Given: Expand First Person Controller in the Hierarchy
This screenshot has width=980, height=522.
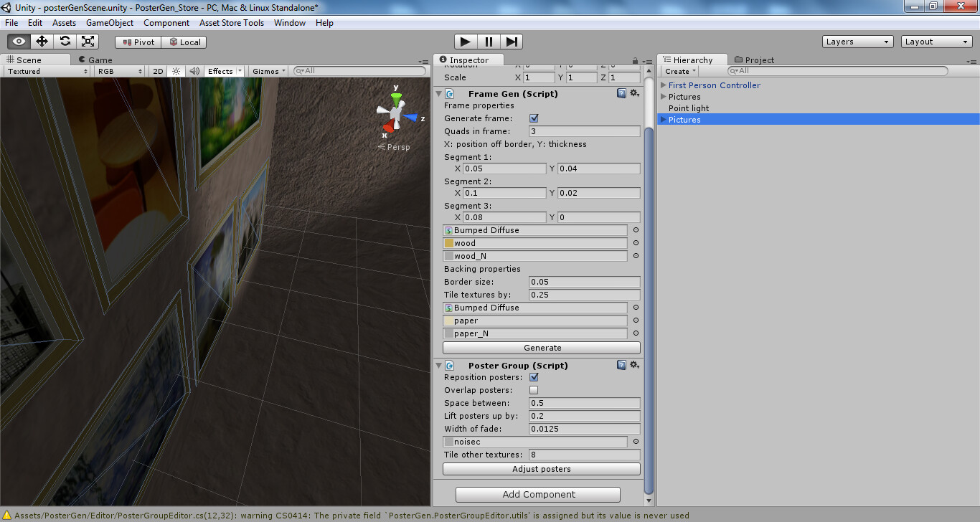Looking at the screenshot, I should (662, 85).
